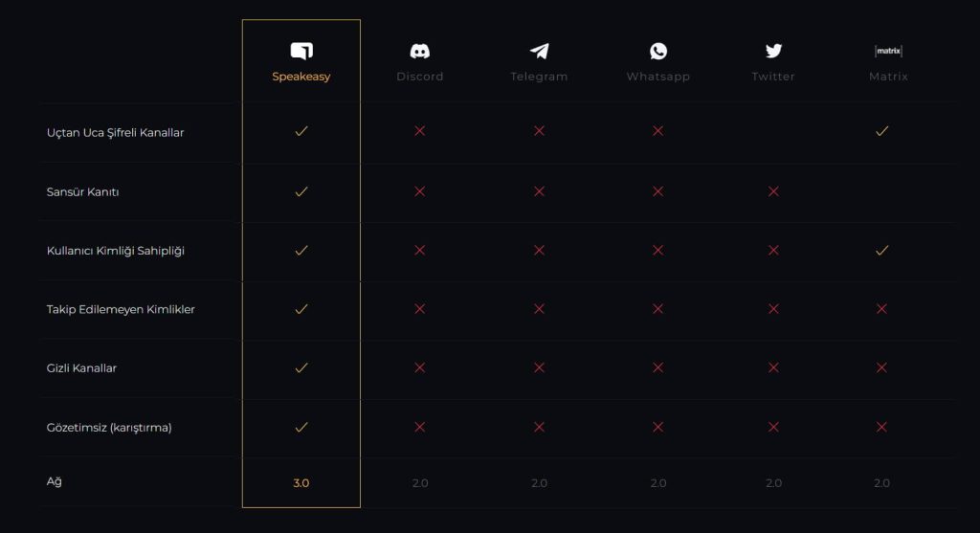Click the Speakeasy 3.0 network value
980x533 pixels.
[301, 483]
